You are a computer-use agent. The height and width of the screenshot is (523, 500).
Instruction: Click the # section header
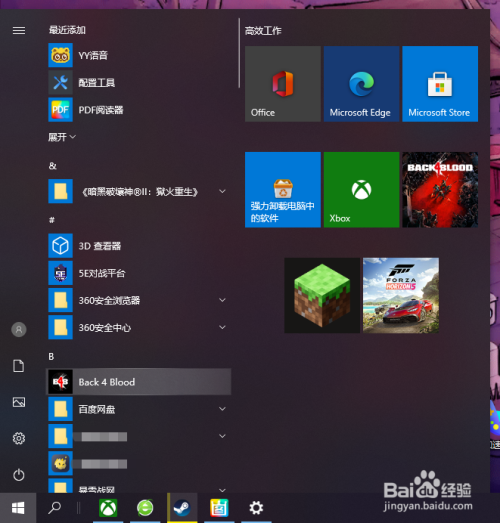(x=52, y=220)
